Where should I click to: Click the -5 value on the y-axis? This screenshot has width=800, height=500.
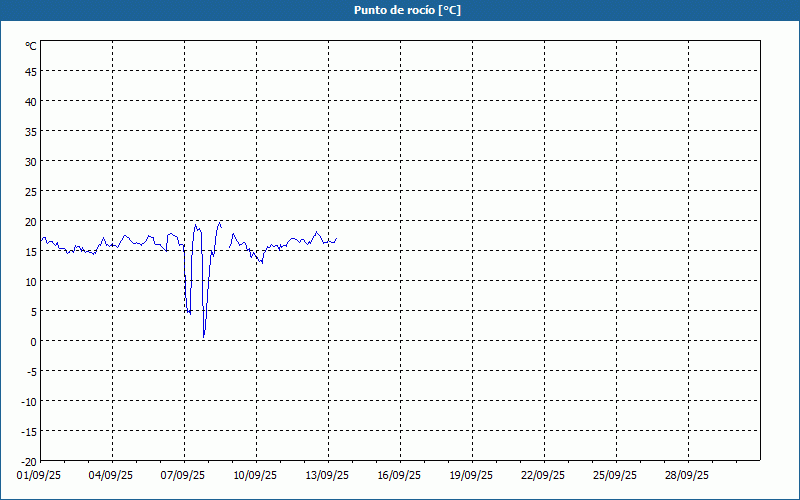32,372
